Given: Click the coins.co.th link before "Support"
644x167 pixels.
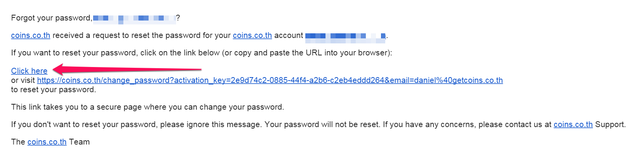Looking at the screenshot, I should click(573, 124).
